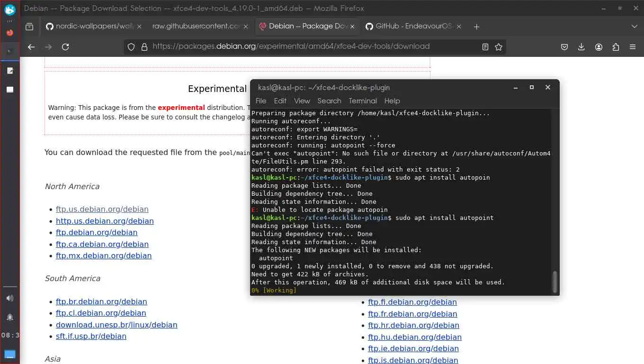The image size is (644, 364).
Task: Close the raw.githubusercontent.com tab
Action: [x=246, y=27]
